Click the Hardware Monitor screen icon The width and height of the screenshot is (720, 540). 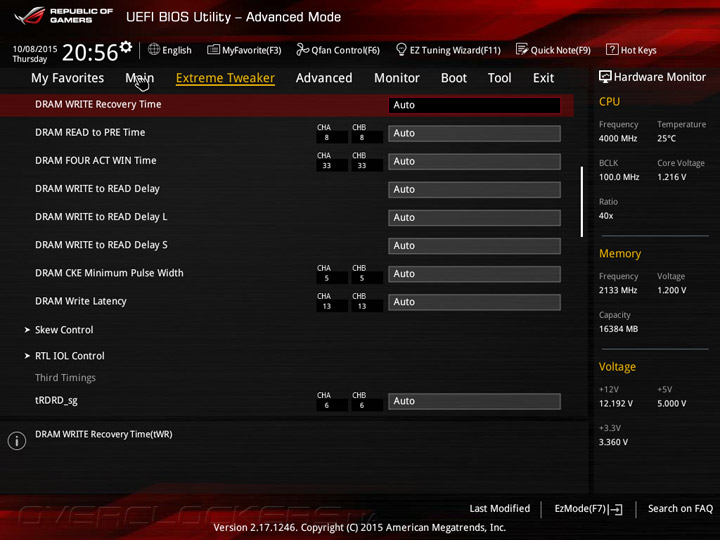coord(605,77)
